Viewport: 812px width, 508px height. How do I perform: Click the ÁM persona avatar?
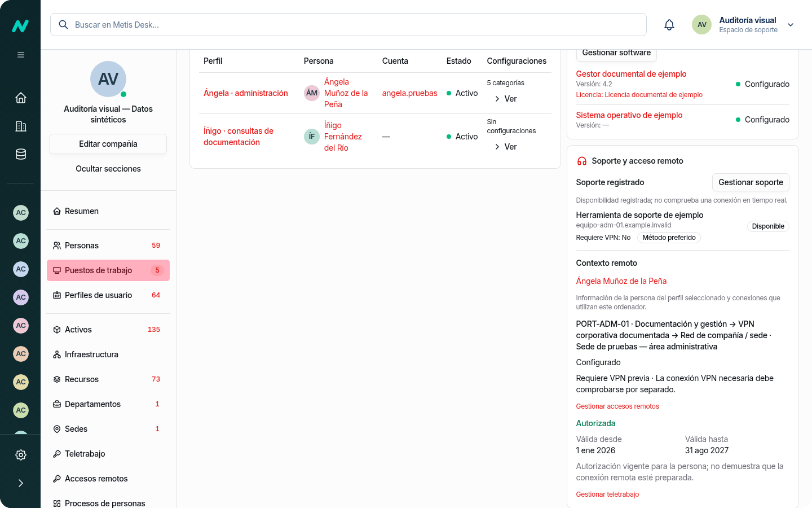[312, 93]
